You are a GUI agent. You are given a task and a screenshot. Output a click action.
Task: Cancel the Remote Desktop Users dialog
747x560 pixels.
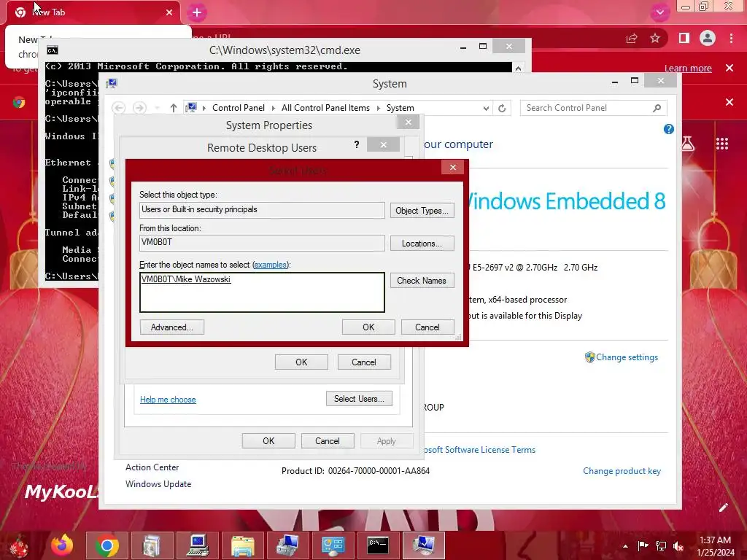[364, 362]
